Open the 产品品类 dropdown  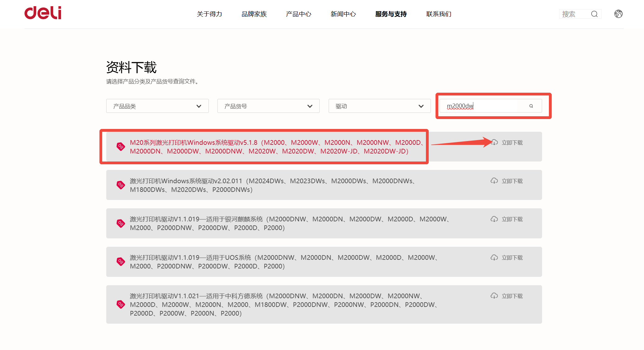tap(157, 106)
